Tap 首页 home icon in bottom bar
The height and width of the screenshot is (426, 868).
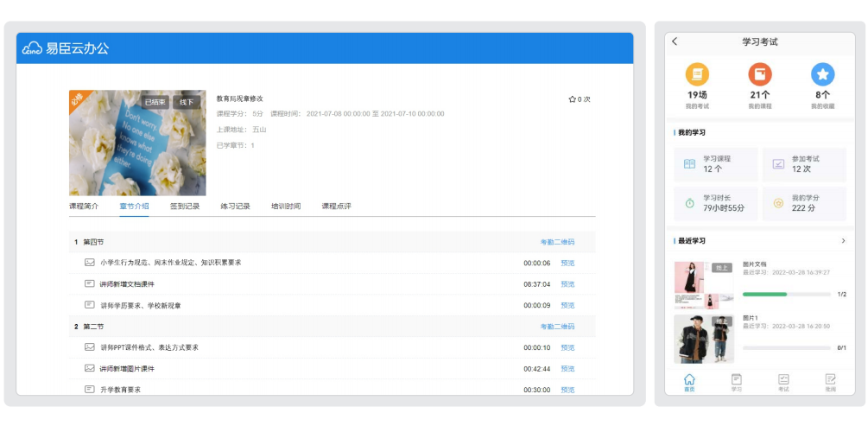(689, 379)
